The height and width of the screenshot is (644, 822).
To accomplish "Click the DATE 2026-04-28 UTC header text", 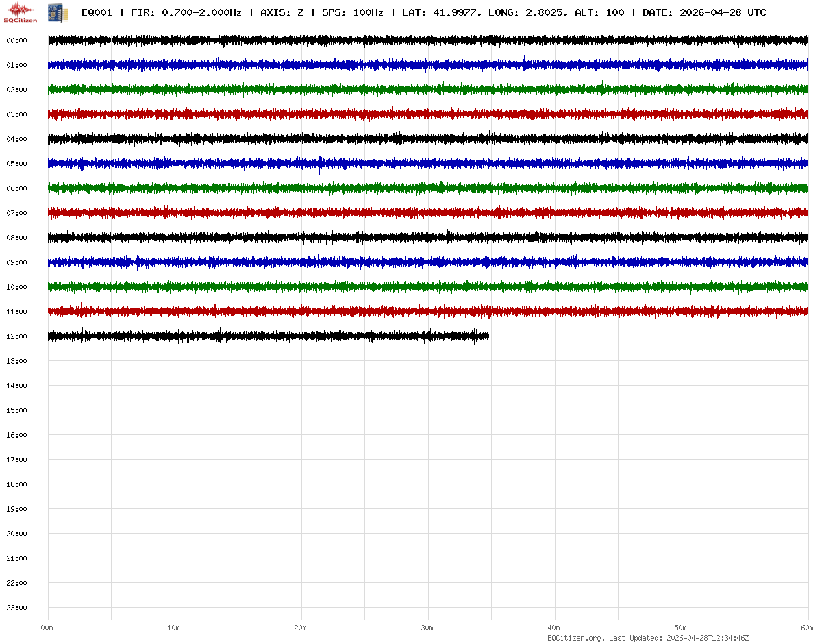I will [704, 12].
